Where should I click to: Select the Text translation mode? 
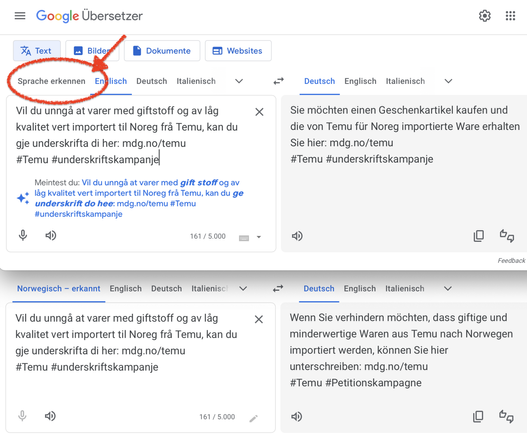point(37,51)
